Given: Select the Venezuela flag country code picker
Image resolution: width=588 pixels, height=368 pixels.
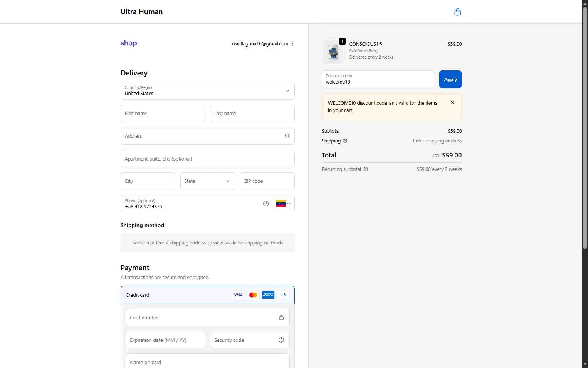Looking at the screenshot, I should pyautogui.click(x=283, y=204).
